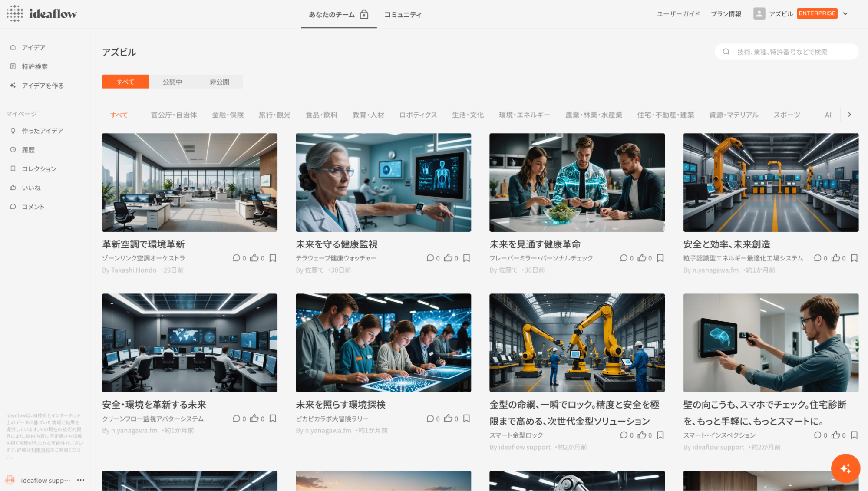Click the patent and technology search field
The width and height of the screenshot is (868, 491).
pyautogui.click(x=786, y=52)
